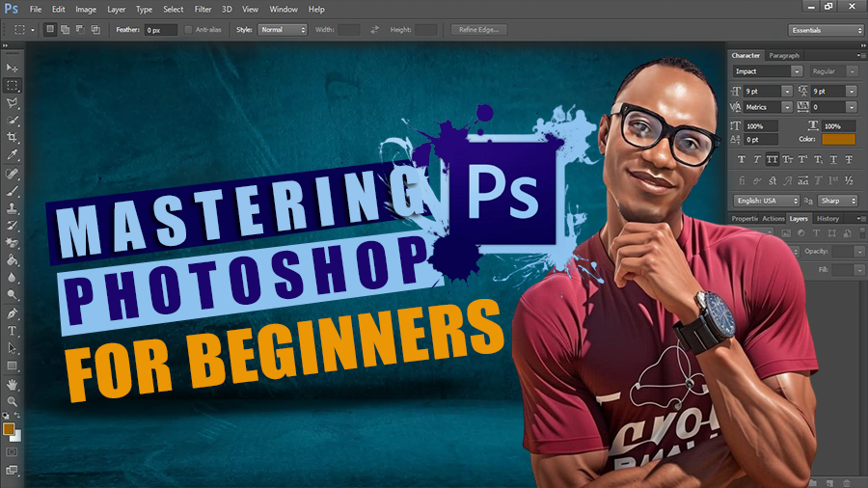Toggle Faux Italic text style
The width and height of the screenshot is (868, 488).
(x=757, y=159)
